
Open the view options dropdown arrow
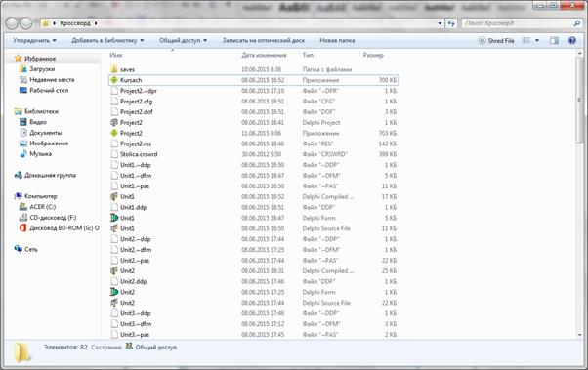537,40
